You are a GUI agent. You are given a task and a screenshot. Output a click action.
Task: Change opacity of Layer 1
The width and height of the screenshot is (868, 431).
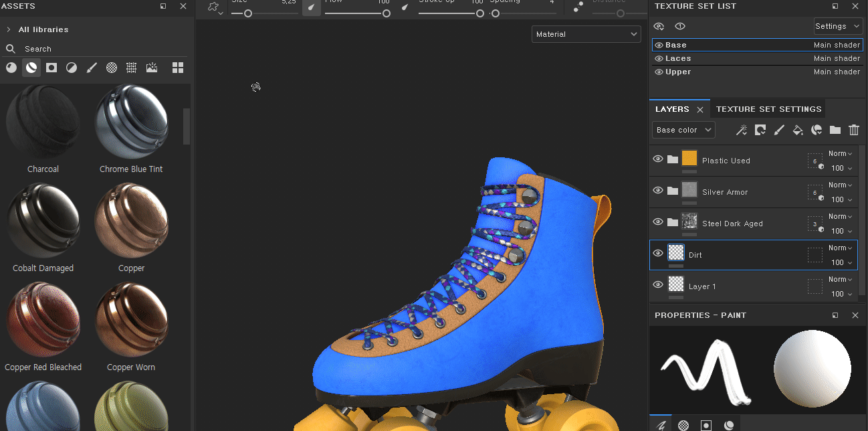pyautogui.click(x=841, y=294)
